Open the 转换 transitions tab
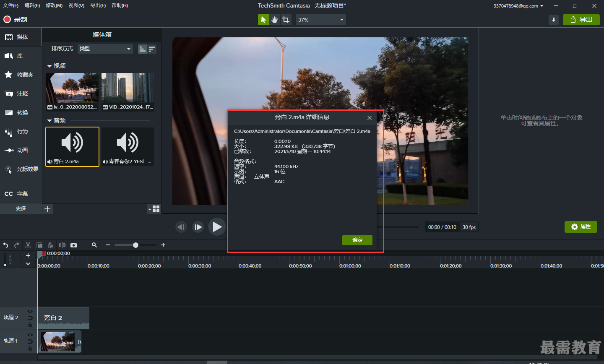604x364 pixels. pyautogui.click(x=21, y=112)
